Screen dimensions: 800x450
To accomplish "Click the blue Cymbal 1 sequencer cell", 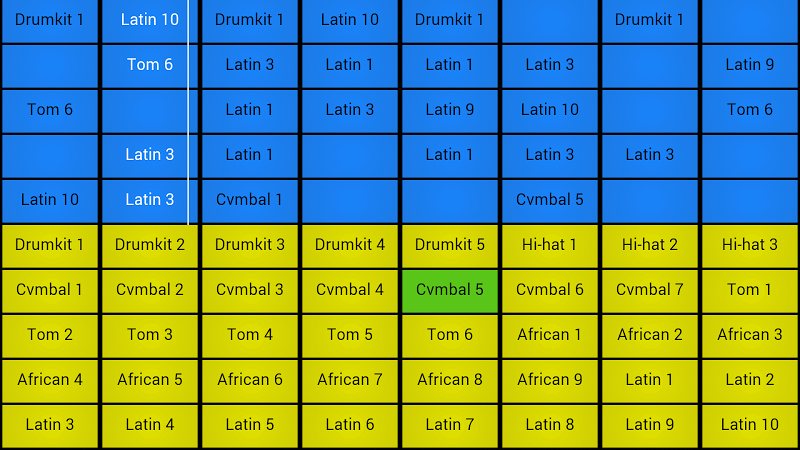I will (249, 201).
